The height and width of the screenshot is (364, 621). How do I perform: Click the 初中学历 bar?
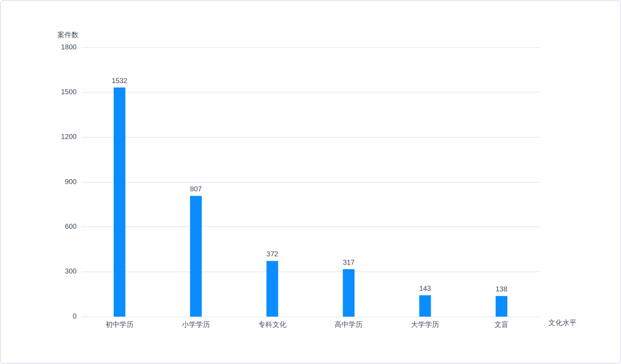point(120,202)
